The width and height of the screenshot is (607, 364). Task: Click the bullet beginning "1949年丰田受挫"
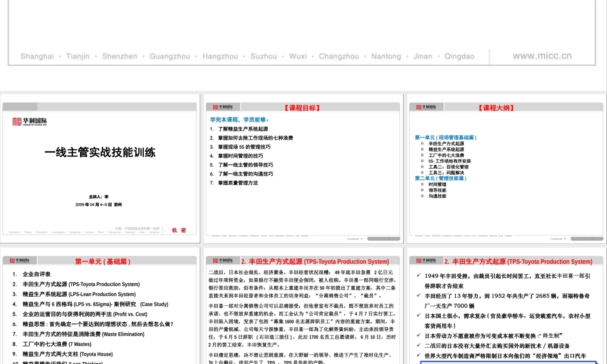(x=507, y=281)
